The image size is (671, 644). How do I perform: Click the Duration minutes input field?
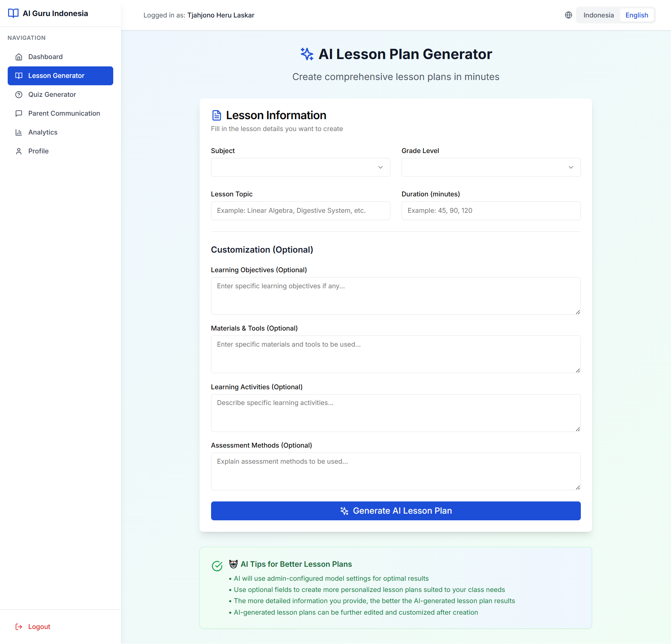tap(490, 210)
